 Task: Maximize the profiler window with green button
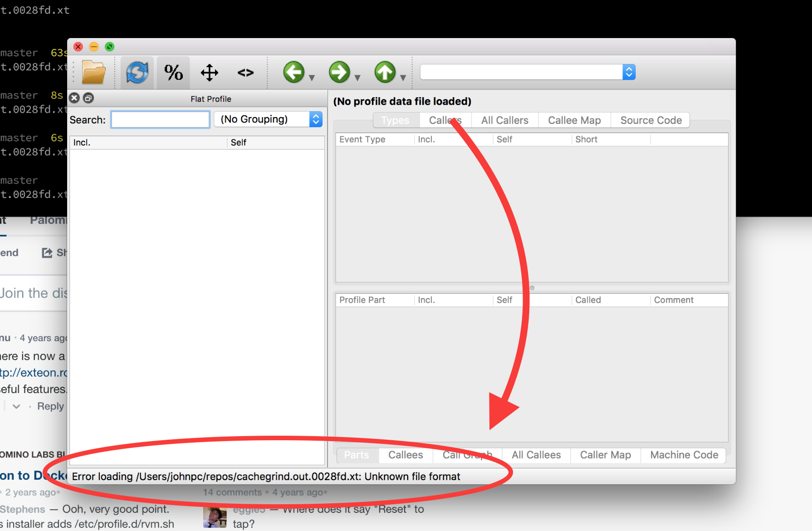coord(109,47)
